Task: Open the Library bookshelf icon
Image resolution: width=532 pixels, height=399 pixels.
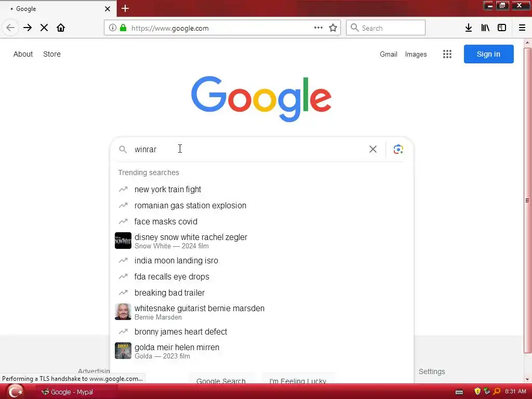Action: (485, 28)
